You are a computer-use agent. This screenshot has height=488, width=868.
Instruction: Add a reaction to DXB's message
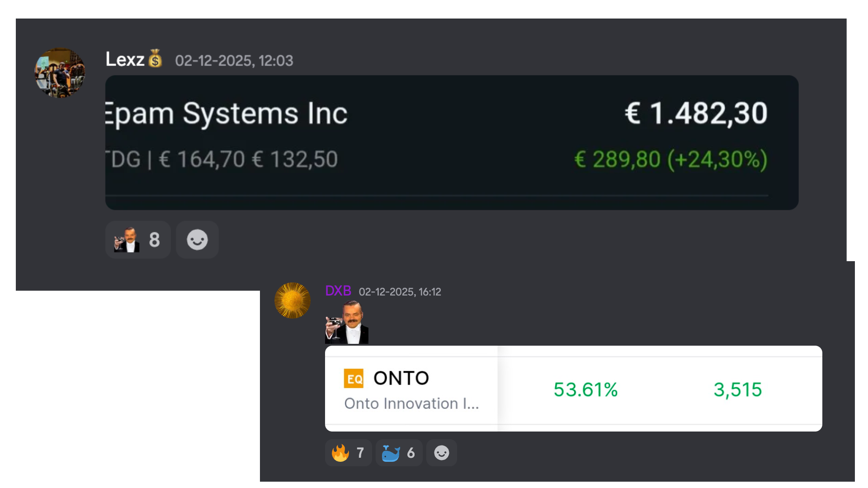click(x=441, y=453)
